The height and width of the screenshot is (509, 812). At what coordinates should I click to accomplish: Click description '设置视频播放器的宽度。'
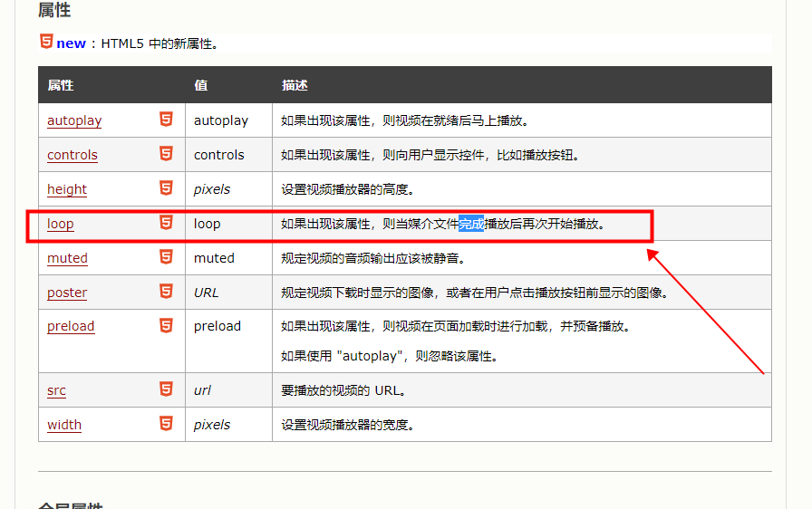click(348, 425)
